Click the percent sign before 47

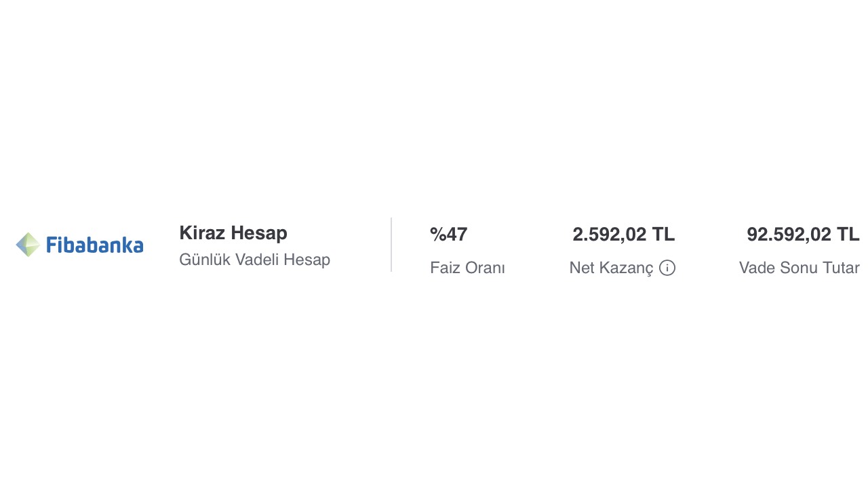(x=437, y=235)
